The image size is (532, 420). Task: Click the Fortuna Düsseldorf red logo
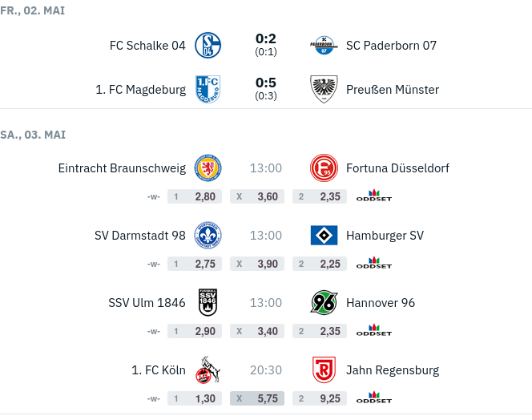pyautogui.click(x=324, y=168)
